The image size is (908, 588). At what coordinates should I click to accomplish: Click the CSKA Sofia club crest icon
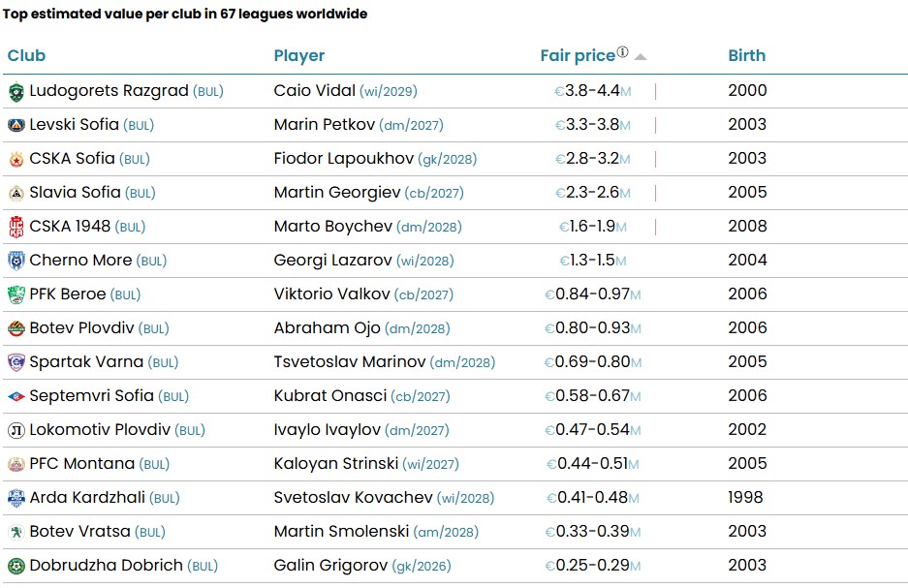[x=16, y=160]
